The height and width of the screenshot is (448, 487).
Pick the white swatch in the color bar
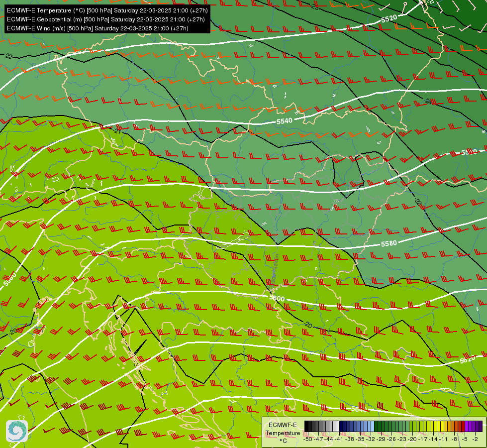tap(338, 426)
